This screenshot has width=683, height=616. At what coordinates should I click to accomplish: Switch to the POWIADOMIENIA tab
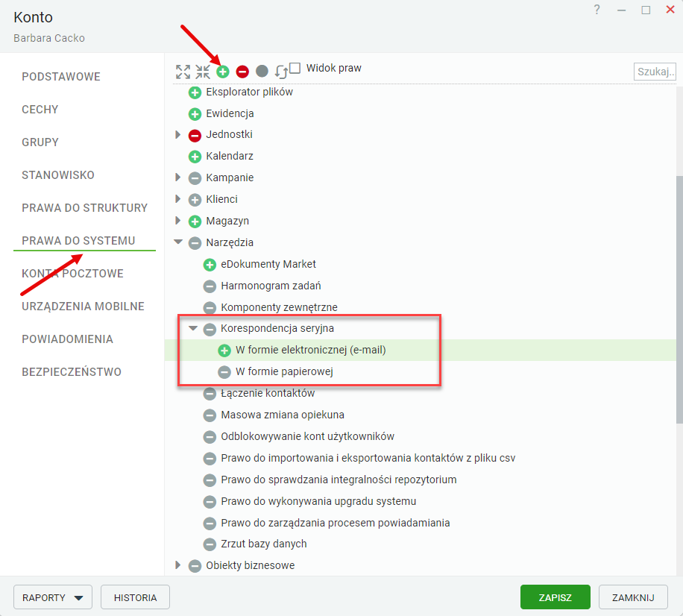pyautogui.click(x=68, y=339)
